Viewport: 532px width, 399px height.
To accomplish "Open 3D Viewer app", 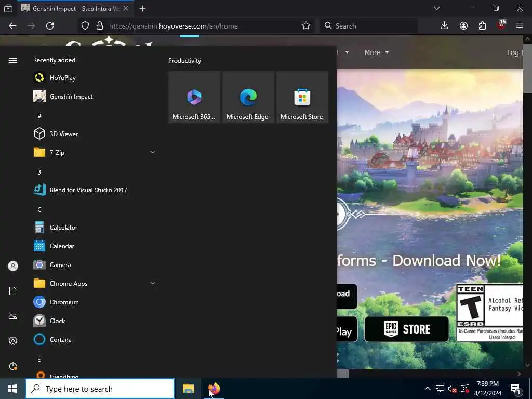I will (95, 134).
